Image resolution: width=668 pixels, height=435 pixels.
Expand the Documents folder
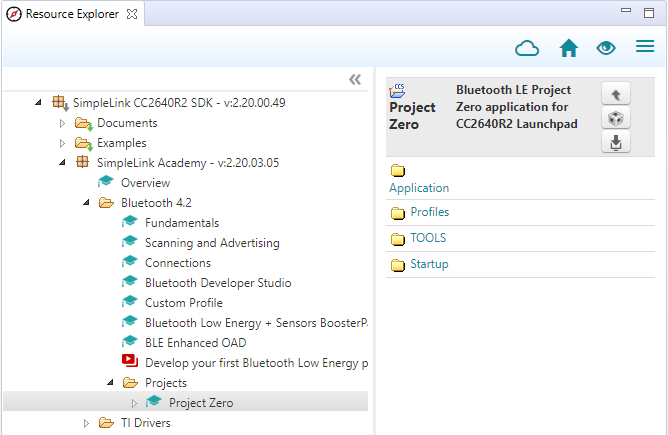point(62,123)
